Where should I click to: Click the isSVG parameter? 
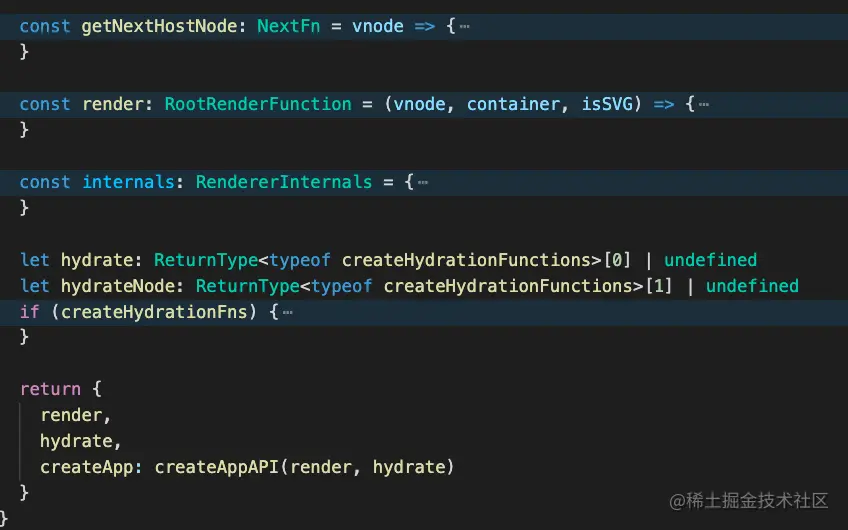point(607,104)
